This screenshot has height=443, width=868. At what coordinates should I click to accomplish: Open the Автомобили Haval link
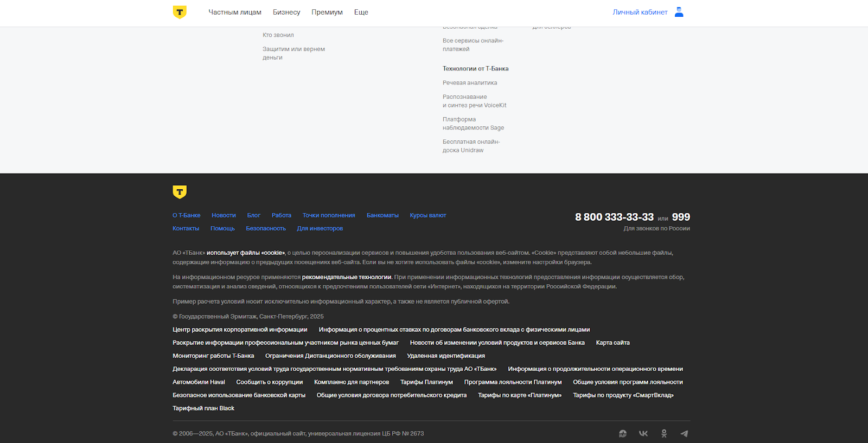point(199,382)
